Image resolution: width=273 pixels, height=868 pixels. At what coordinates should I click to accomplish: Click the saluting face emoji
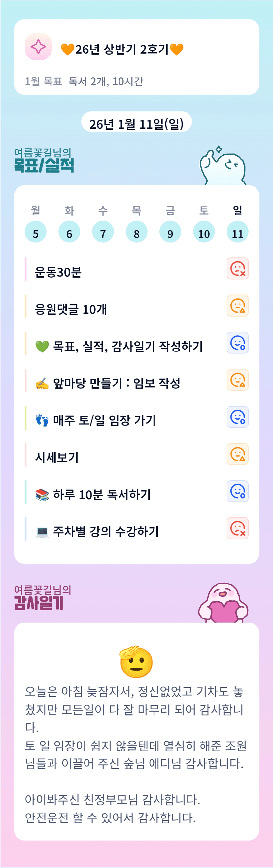point(136,662)
